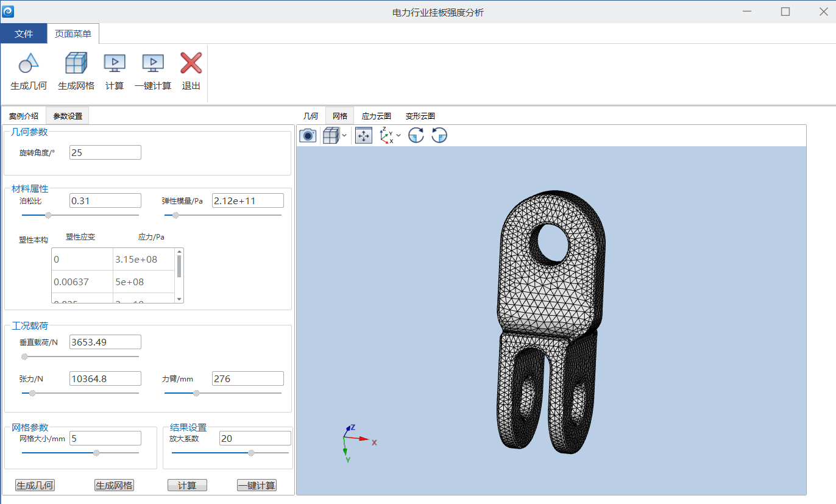The height and width of the screenshot is (504, 836).
Task: Minimize the application window
Action: (x=747, y=12)
